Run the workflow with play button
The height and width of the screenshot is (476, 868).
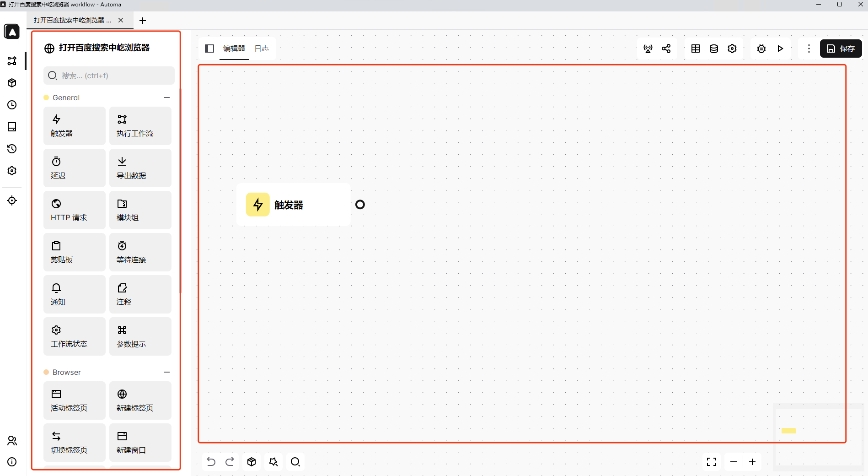(780, 49)
